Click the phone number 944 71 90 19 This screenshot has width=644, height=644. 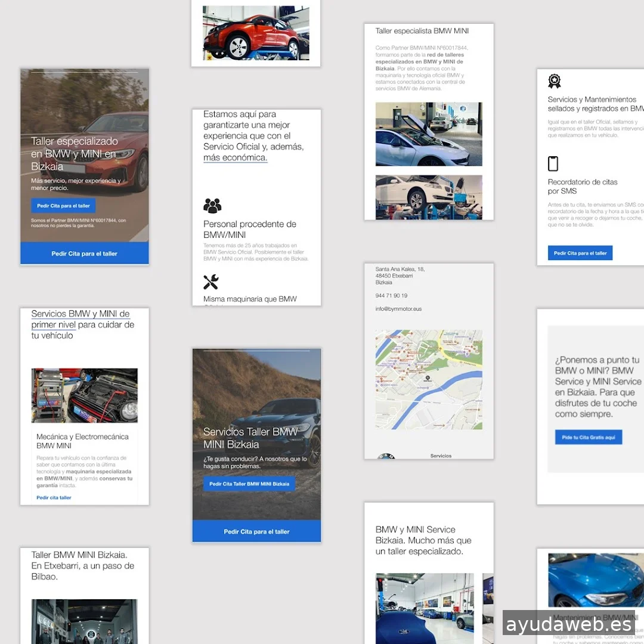(x=391, y=296)
